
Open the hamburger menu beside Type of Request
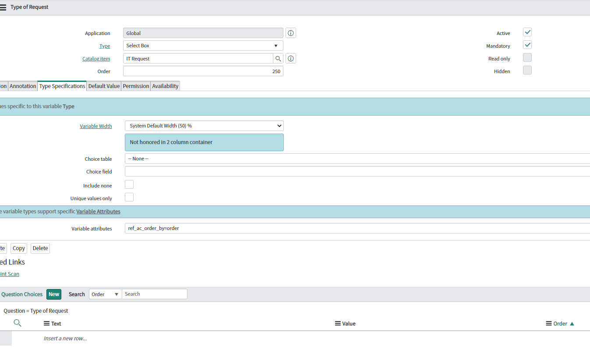pos(3,7)
